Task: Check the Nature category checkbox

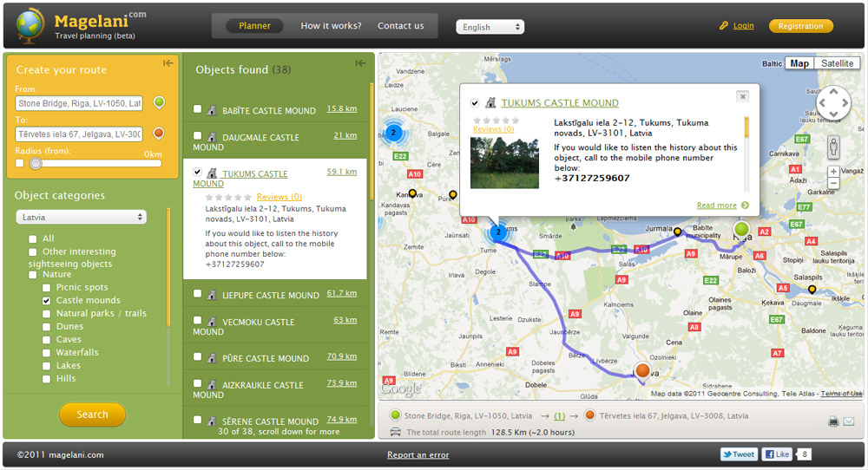Action: (33, 275)
